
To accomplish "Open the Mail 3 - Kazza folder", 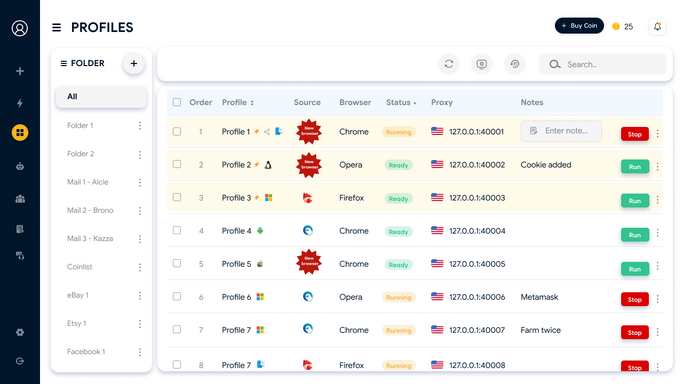I will (x=90, y=239).
